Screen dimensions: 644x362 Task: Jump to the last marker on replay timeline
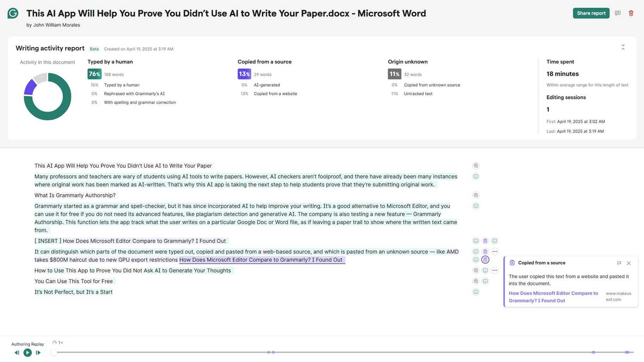tap(627, 352)
